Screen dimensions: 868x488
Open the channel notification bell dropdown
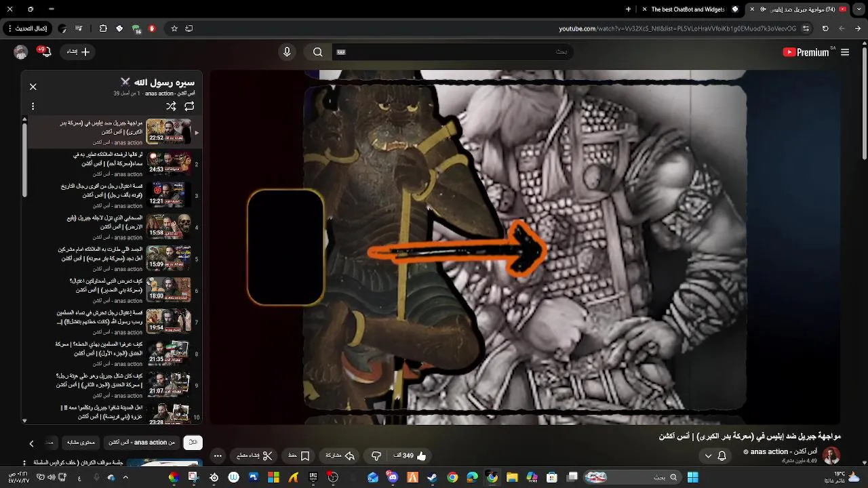tap(715, 455)
